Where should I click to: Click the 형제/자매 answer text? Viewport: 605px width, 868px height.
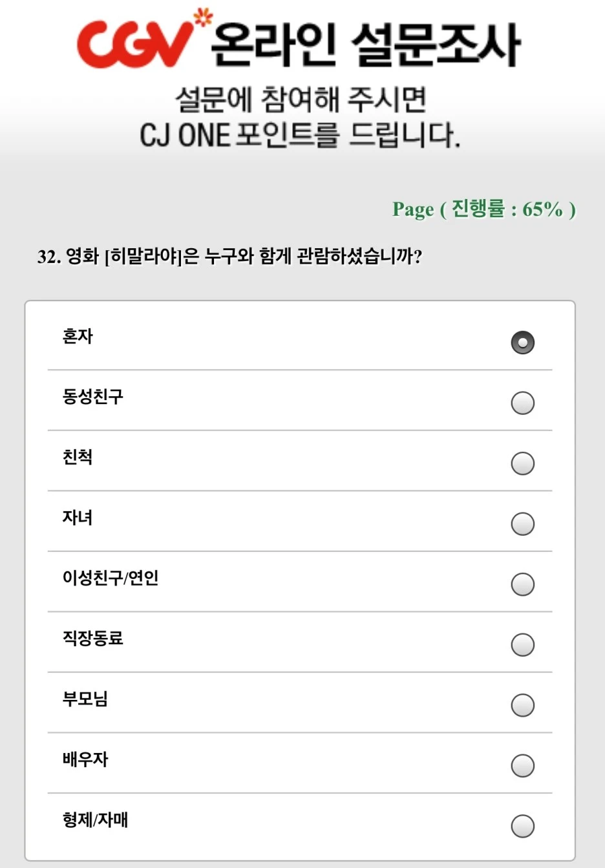tap(96, 820)
